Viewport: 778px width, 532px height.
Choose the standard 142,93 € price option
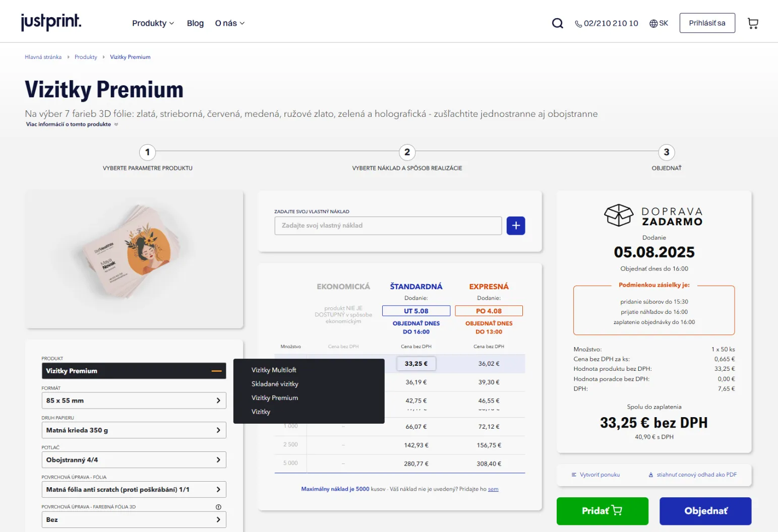[416, 445]
